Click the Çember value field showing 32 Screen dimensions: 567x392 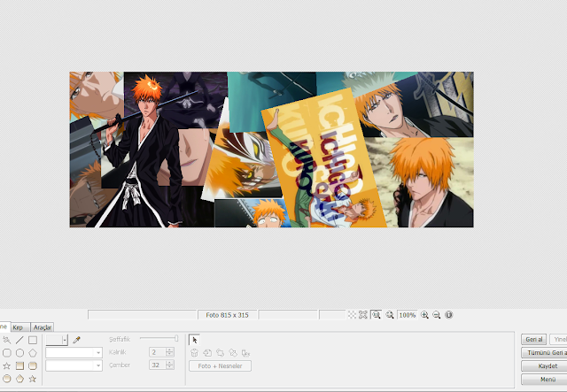(158, 365)
